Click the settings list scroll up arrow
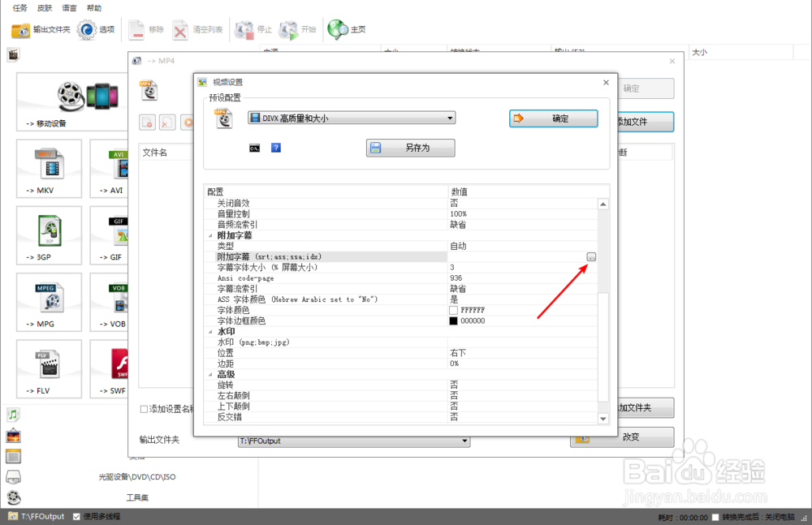This screenshot has width=812, height=525. click(x=603, y=204)
